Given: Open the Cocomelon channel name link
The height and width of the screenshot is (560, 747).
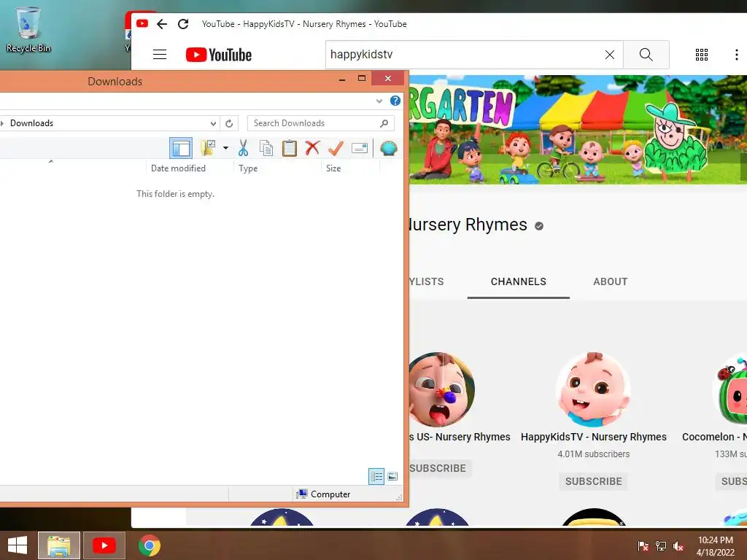Looking at the screenshot, I should [714, 437].
